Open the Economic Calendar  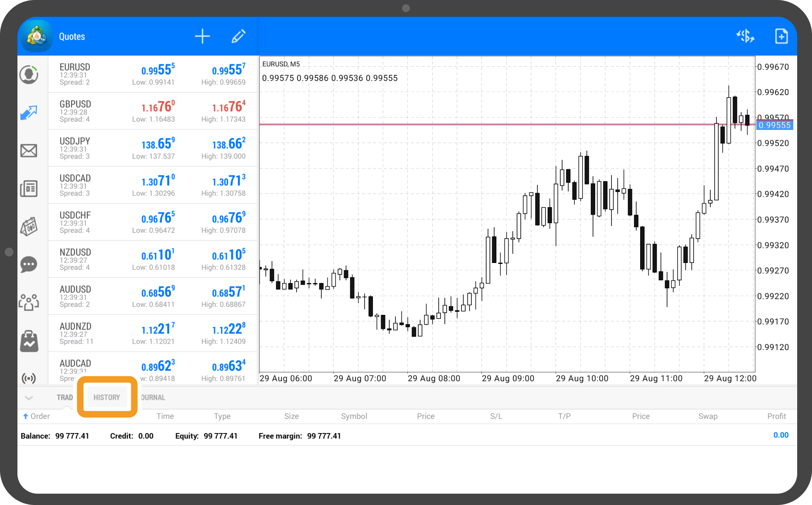(29, 226)
